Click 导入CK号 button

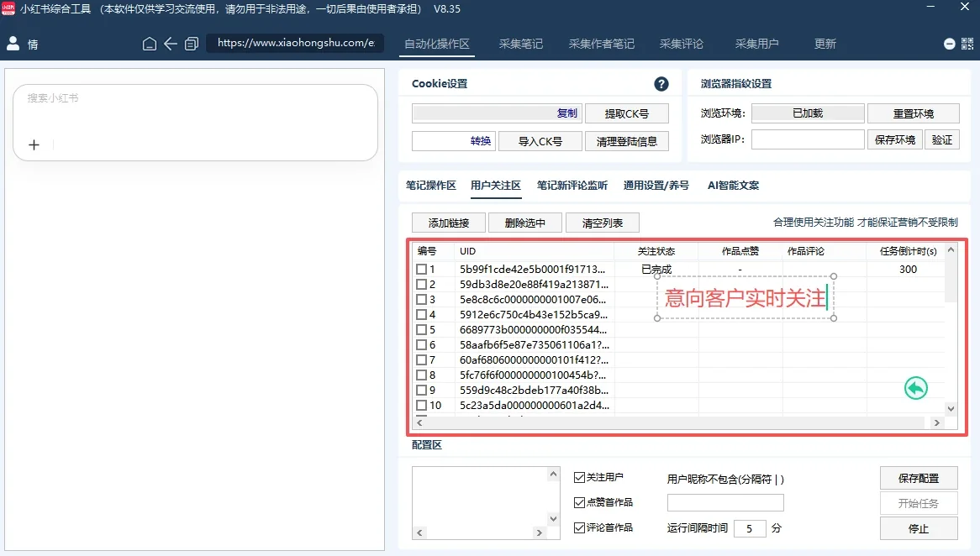click(540, 141)
